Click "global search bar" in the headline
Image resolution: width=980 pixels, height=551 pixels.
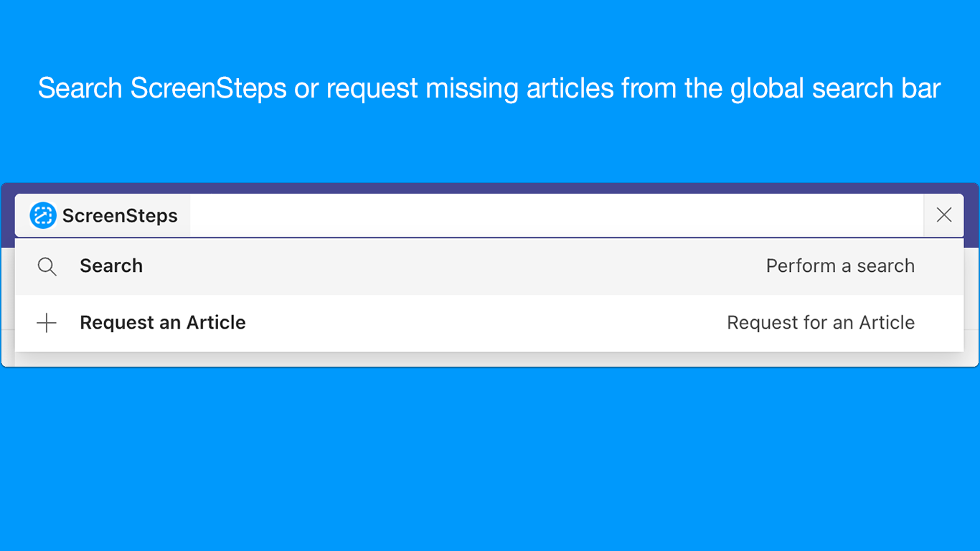point(835,88)
